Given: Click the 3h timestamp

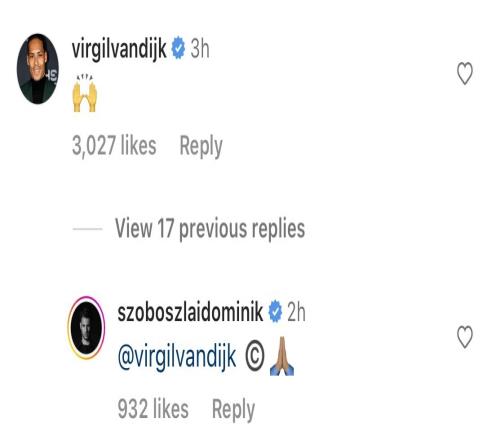Looking at the screenshot, I should pos(200,49).
